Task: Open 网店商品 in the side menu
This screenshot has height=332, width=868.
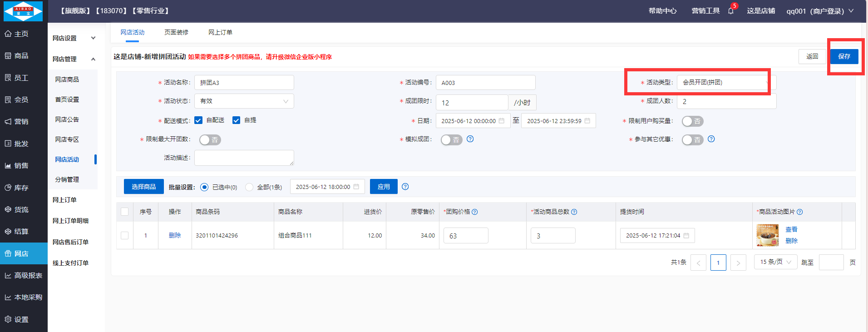Action: (67, 79)
